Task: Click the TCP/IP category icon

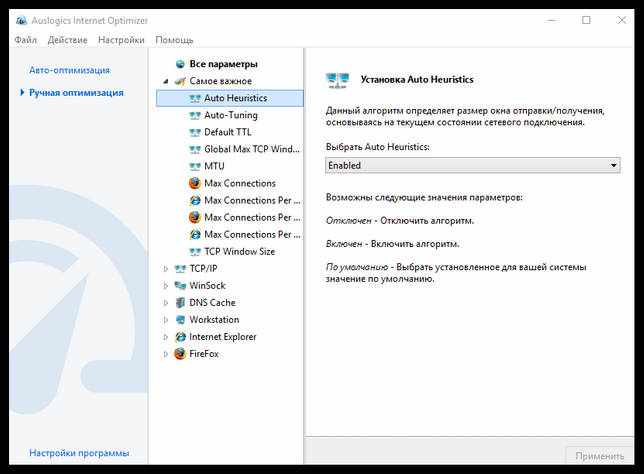Action: click(180, 269)
